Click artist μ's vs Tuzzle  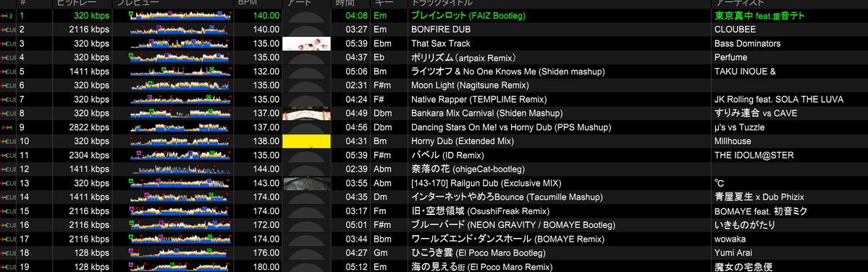[739, 127]
